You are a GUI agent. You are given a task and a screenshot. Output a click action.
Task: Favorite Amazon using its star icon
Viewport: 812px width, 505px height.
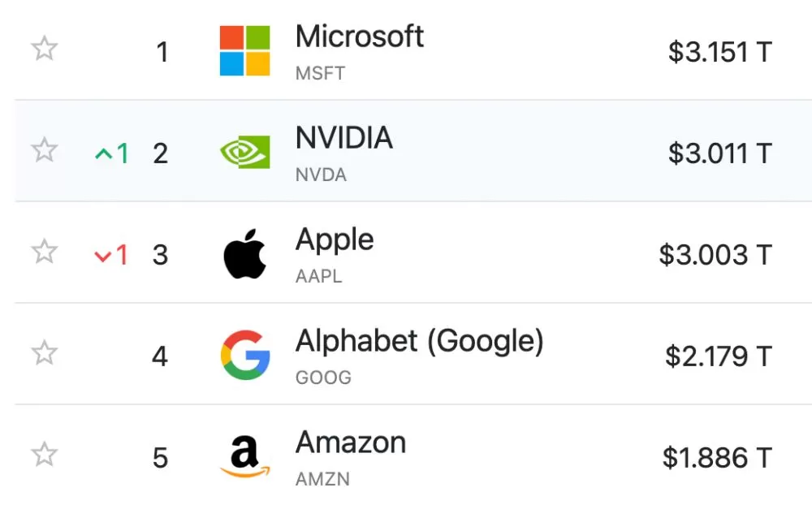(45, 454)
